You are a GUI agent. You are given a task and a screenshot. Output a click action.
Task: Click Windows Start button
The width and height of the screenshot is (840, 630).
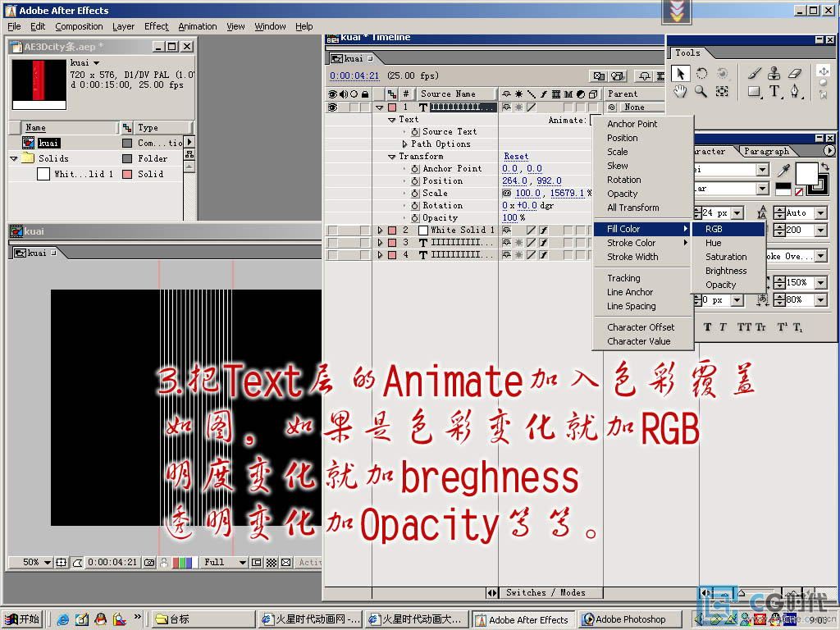click(x=22, y=619)
